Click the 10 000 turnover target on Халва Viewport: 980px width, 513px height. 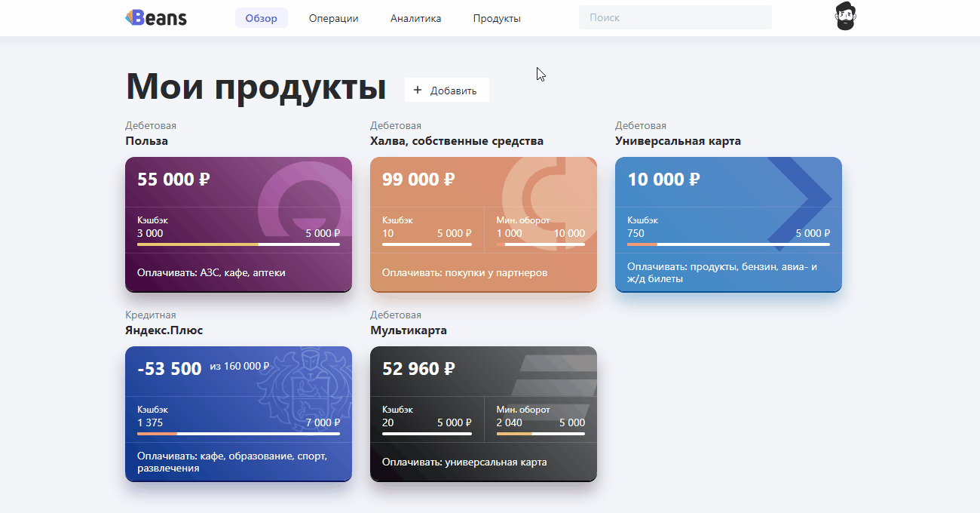coord(569,233)
